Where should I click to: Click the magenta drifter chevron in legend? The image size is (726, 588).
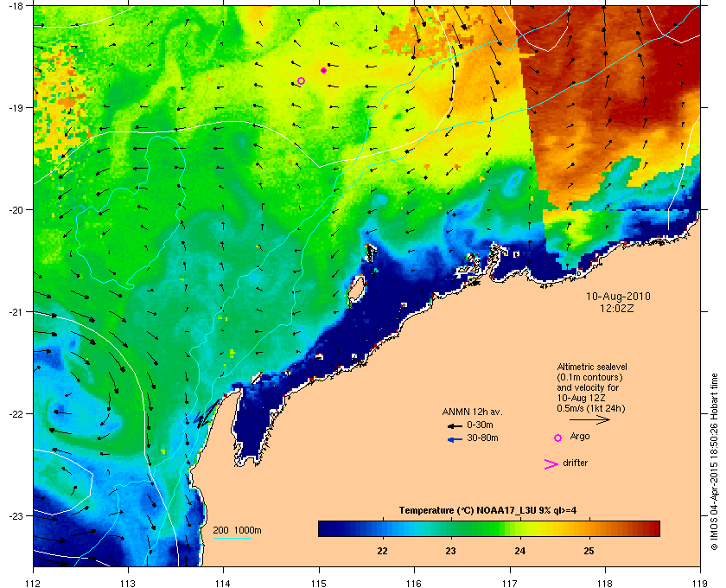[551, 464]
